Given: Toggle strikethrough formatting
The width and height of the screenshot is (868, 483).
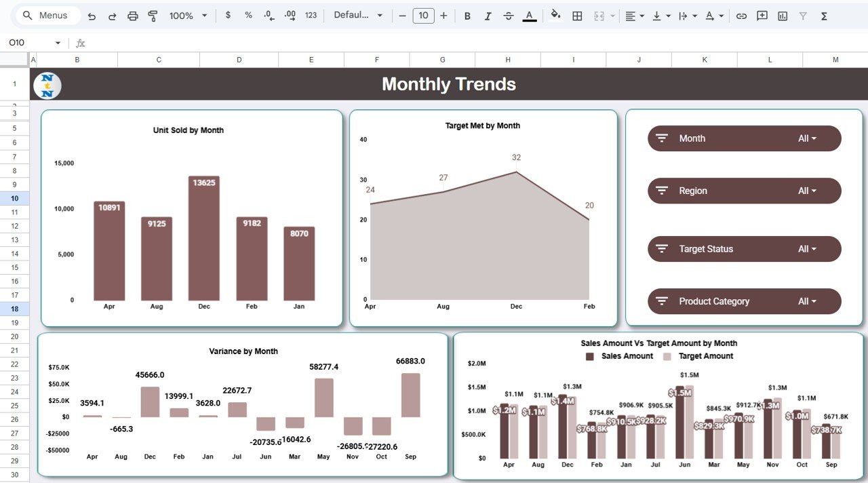Looking at the screenshot, I should [509, 15].
